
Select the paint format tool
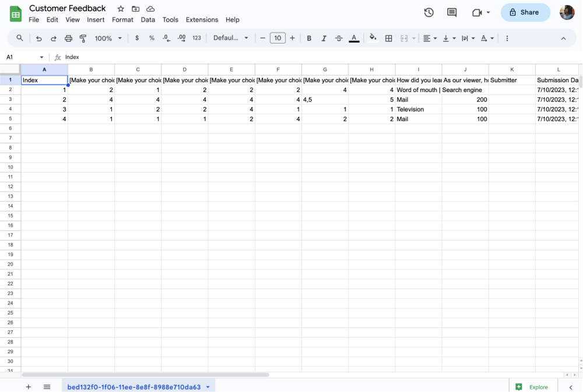pos(82,38)
